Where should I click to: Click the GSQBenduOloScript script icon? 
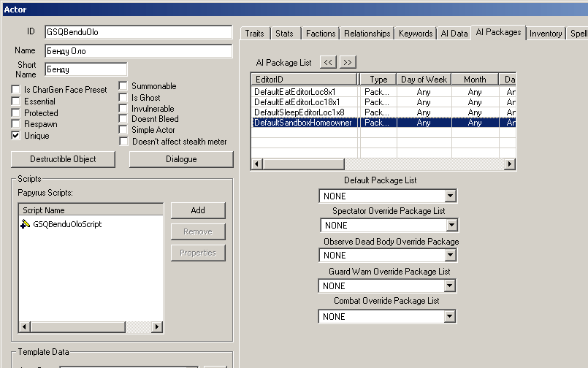(25, 224)
